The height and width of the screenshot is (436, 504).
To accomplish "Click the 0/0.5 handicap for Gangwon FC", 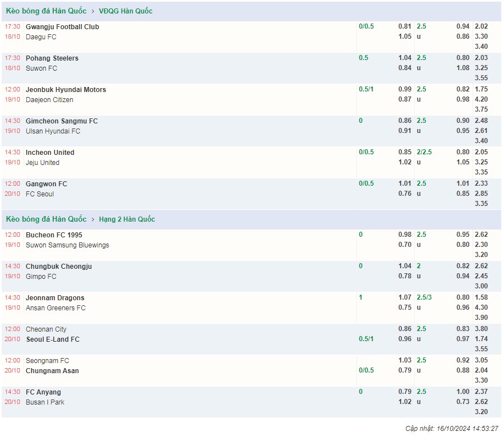I will [366, 183].
